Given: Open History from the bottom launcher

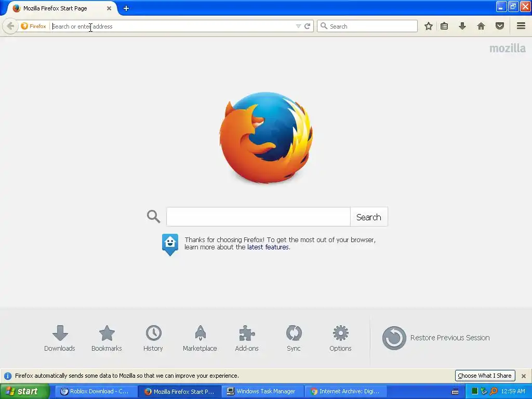Looking at the screenshot, I should click(x=153, y=338).
